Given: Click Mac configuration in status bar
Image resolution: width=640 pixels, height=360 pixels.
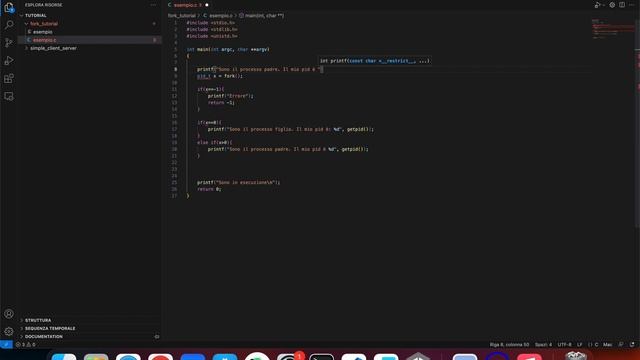Looking at the screenshot, I should click(x=608, y=344).
